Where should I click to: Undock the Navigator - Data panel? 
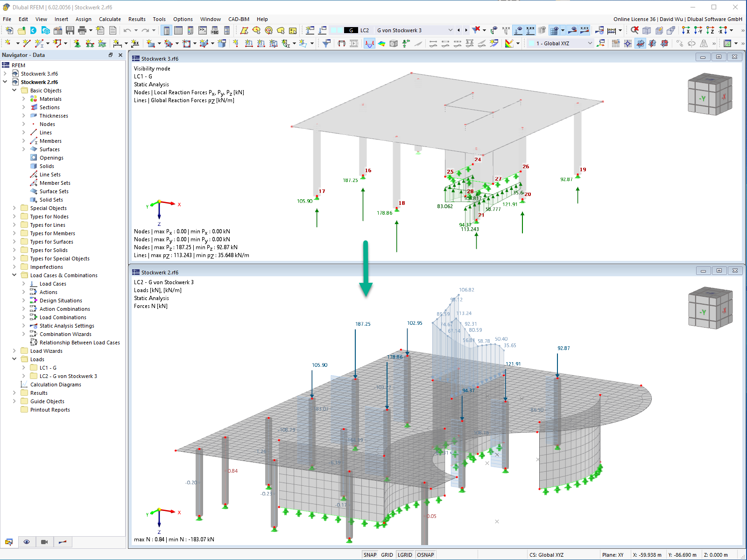[x=111, y=55]
